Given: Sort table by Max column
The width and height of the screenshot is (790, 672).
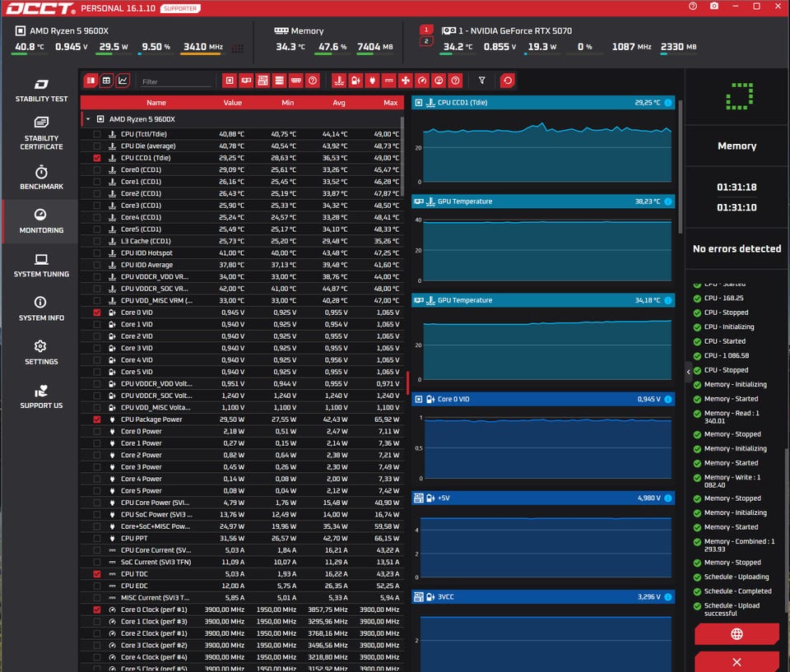Looking at the screenshot, I should (390, 103).
